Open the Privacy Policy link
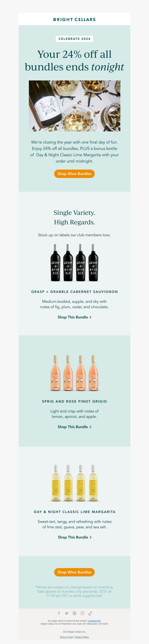This screenshot has width=149, height=644. coord(82,637)
